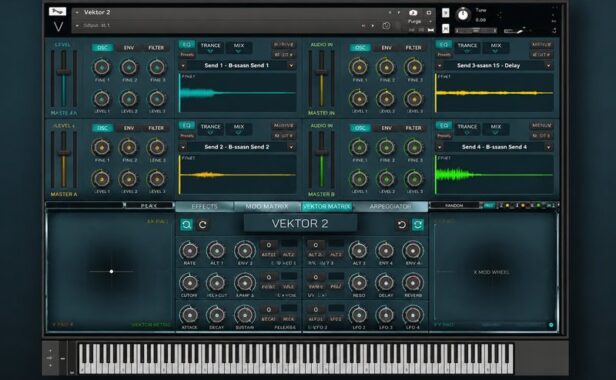Click the DECAY knob
This screenshot has width=616, height=380.
(216, 315)
